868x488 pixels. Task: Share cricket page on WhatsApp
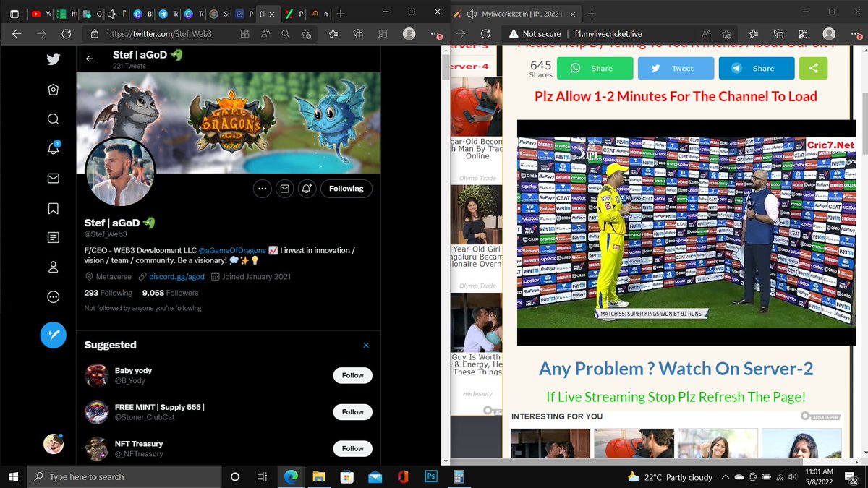594,68
